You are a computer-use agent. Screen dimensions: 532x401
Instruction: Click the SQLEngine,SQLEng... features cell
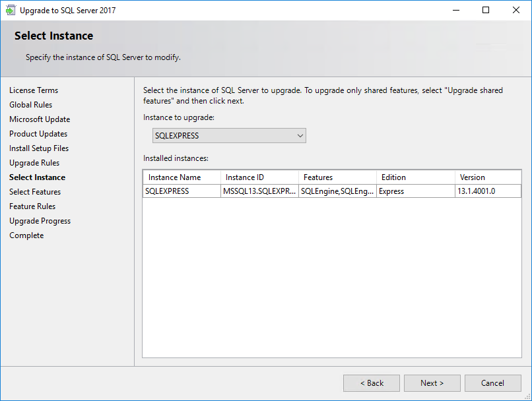click(x=337, y=191)
